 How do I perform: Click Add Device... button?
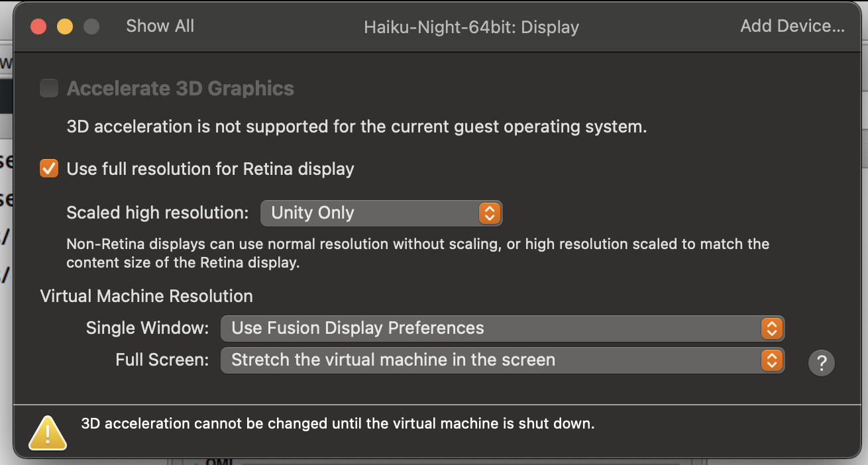pyautogui.click(x=792, y=26)
